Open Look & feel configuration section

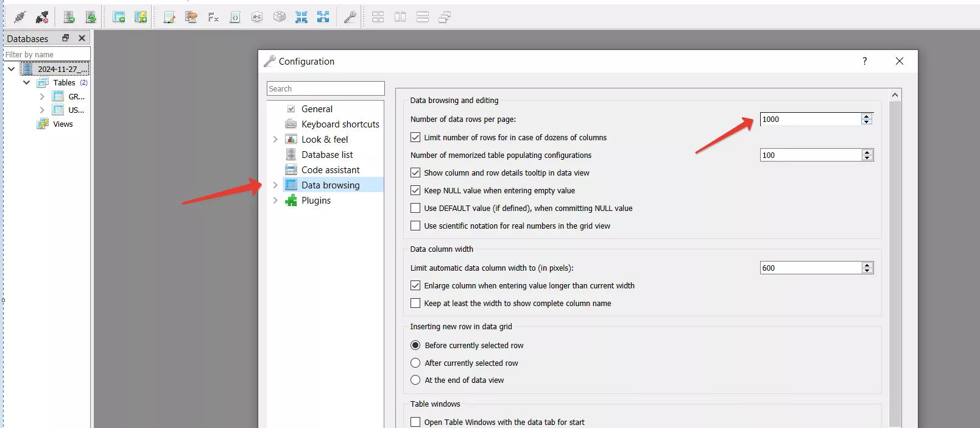click(x=325, y=139)
